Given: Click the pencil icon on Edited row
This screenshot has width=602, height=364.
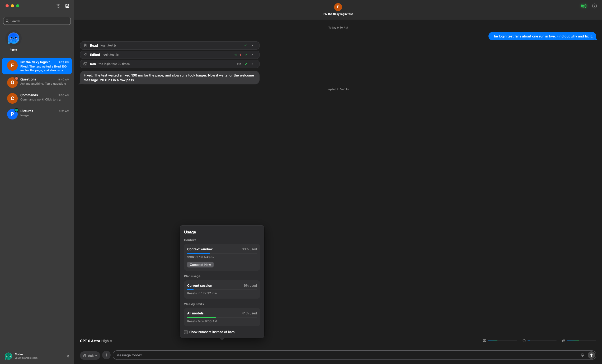Looking at the screenshot, I should point(85,55).
